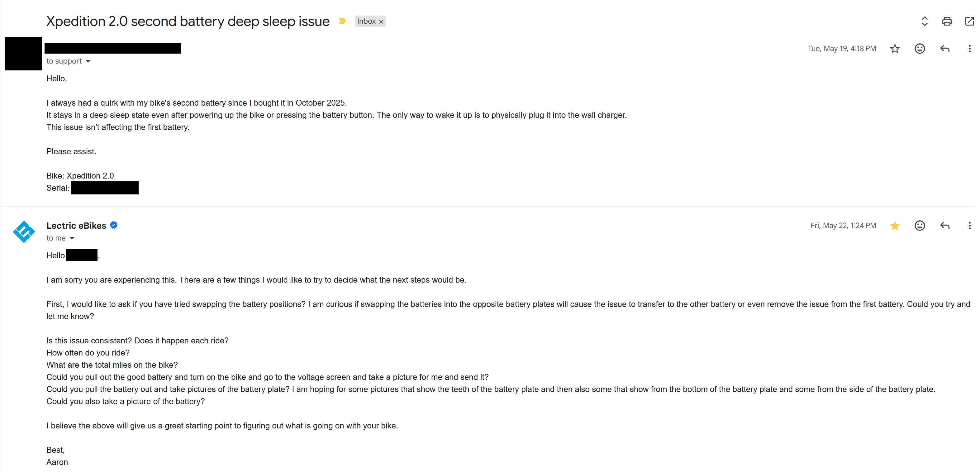Expand all messages with up-down arrows

[925, 21]
